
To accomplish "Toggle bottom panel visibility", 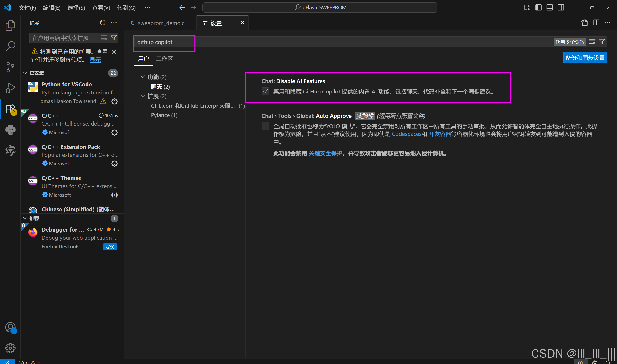I will (550, 8).
